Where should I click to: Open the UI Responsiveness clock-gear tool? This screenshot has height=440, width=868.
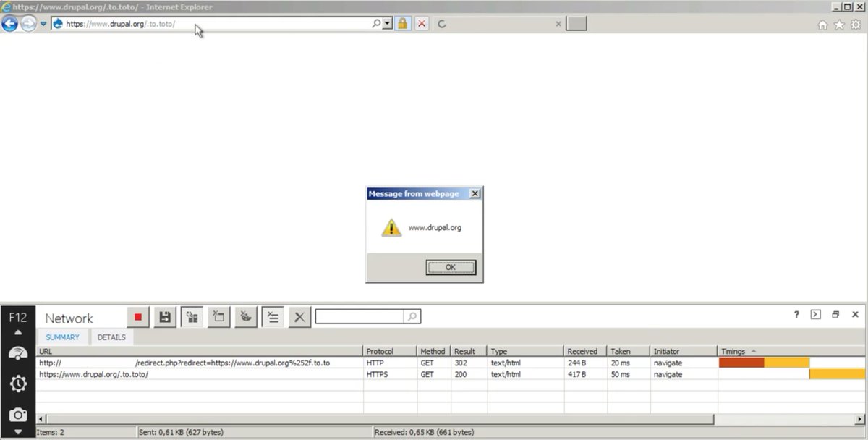pos(18,383)
